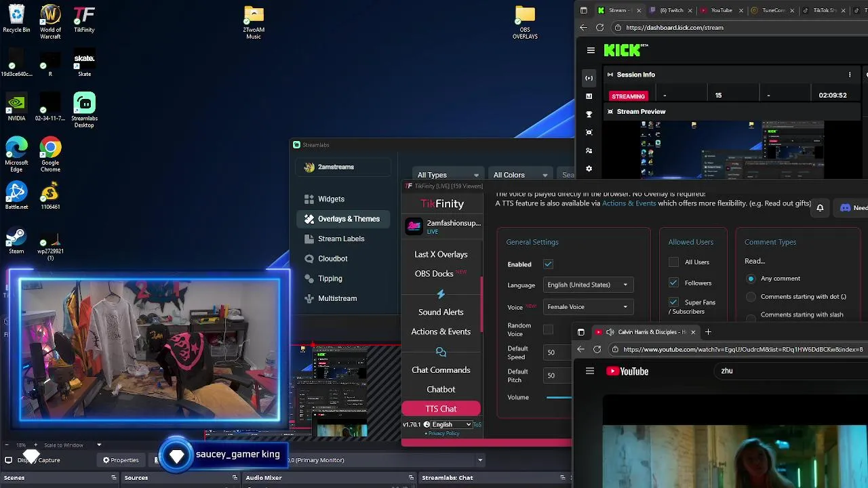Launch Google Chrome desktop shortcut

pos(50,155)
